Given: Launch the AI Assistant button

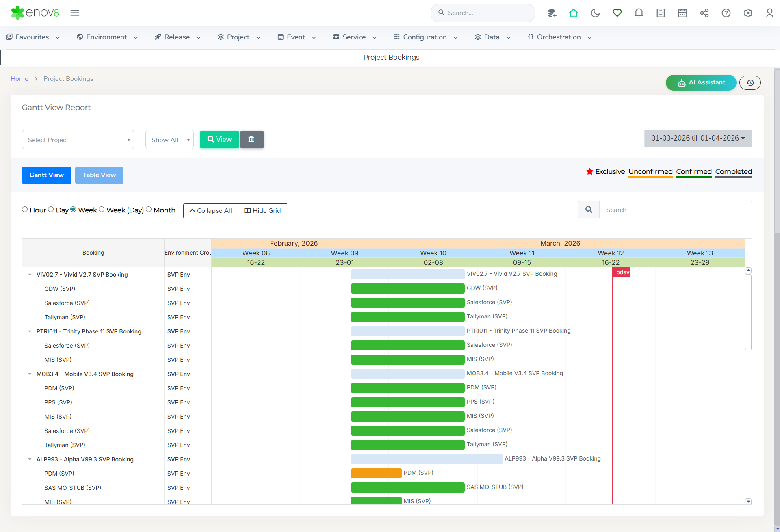Looking at the screenshot, I should (701, 83).
